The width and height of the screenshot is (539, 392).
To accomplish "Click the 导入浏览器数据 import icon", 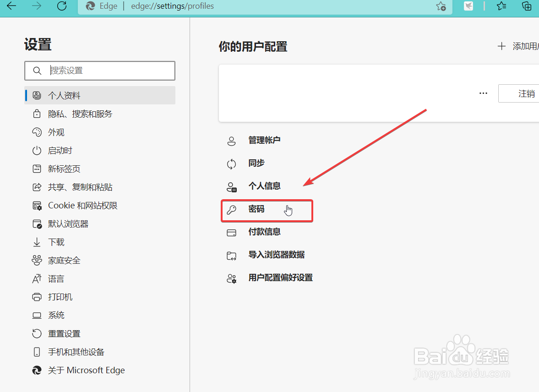I will (232, 255).
